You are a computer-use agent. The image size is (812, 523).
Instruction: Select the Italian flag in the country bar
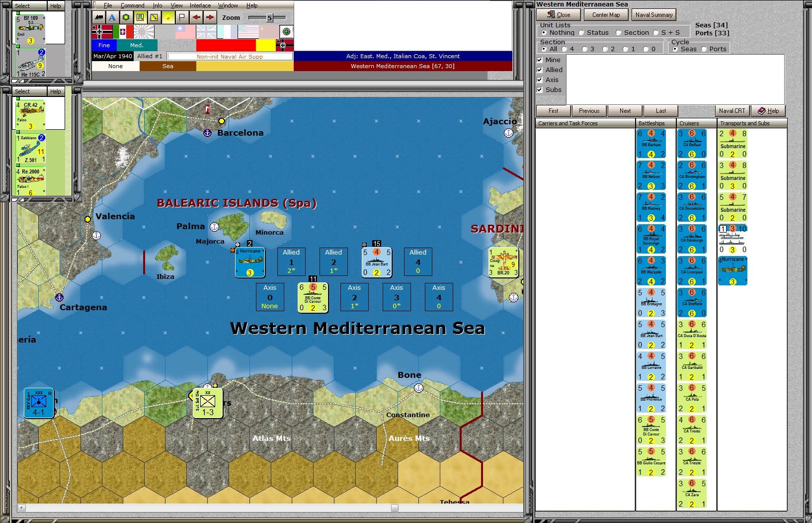pos(123,32)
